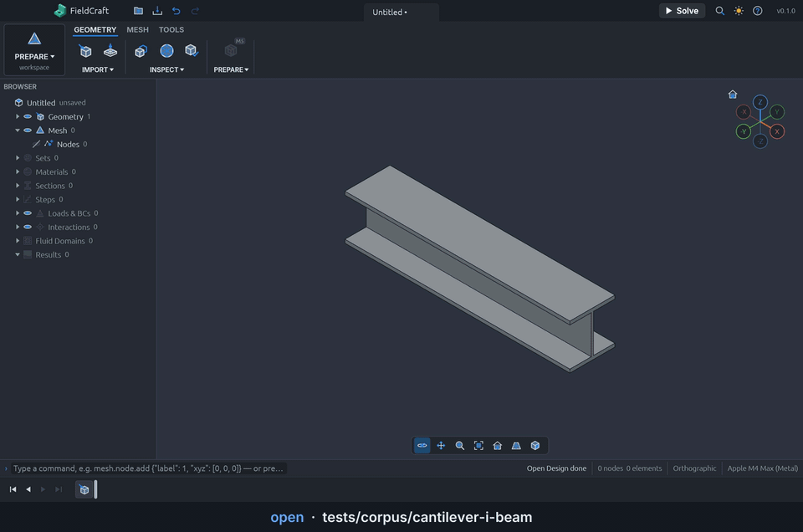Screen dimensions: 803x532
Task: Click the red X axis on view gizmo
Action: coord(777,131)
